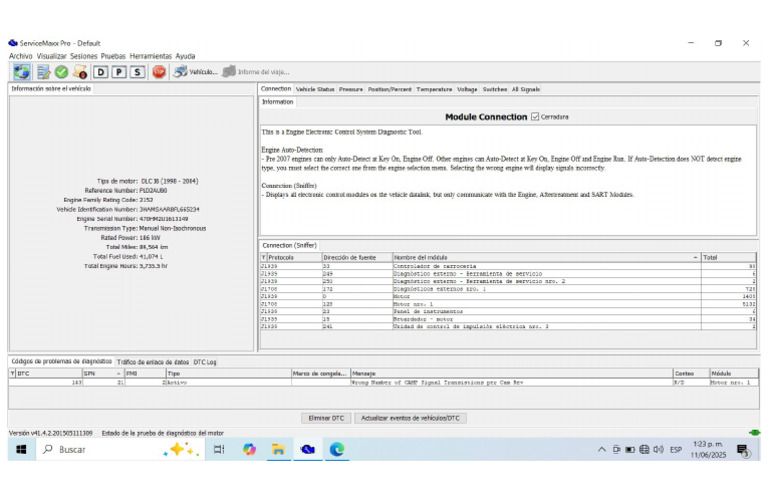Viewport: 768px width, 497px height.
Task: Click Actualizar eventos de vehículos/DTC button
Action: [410, 418]
